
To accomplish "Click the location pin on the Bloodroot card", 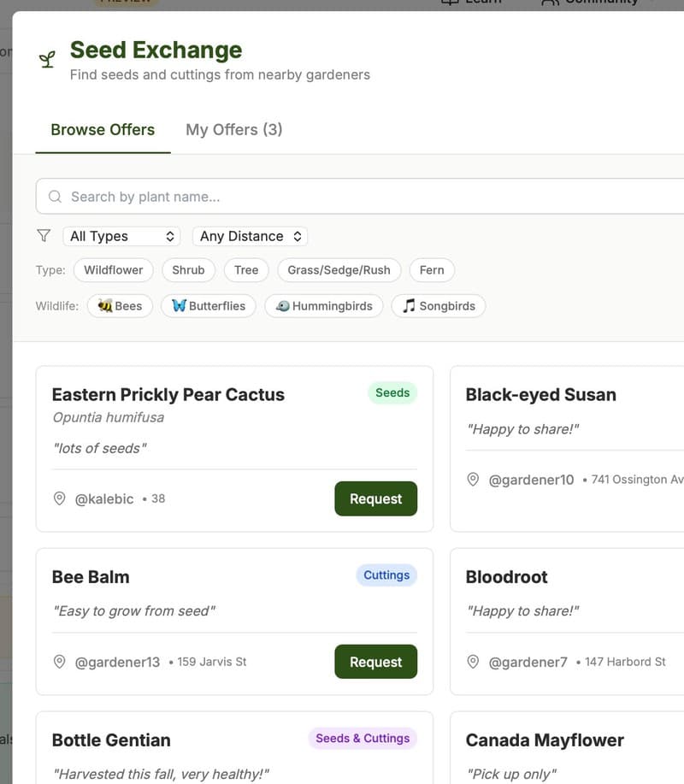I will [x=473, y=661].
